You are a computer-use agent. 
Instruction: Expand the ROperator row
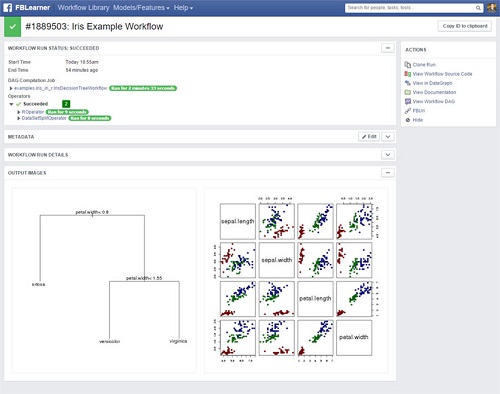(x=19, y=112)
